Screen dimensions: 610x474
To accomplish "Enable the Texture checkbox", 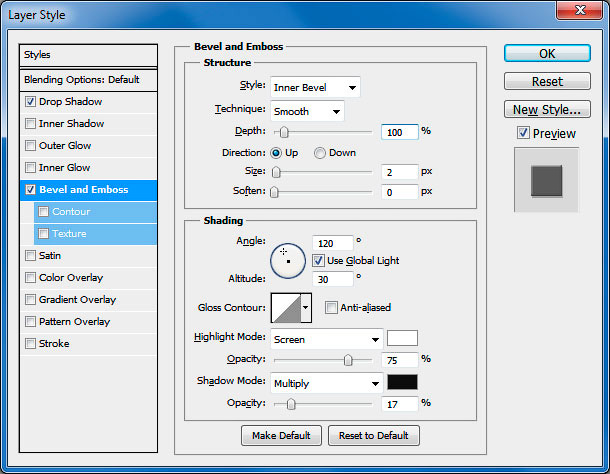I will pyautogui.click(x=43, y=233).
